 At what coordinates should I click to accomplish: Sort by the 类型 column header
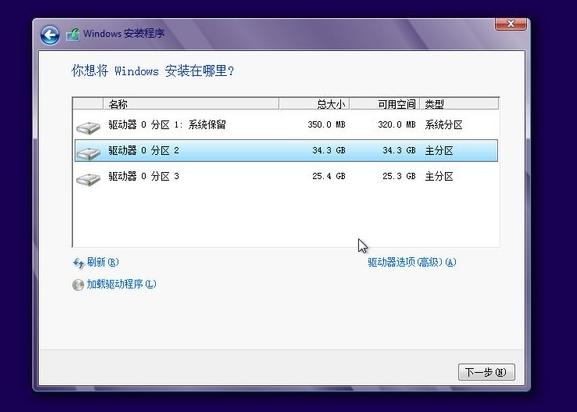[x=459, y=104]
